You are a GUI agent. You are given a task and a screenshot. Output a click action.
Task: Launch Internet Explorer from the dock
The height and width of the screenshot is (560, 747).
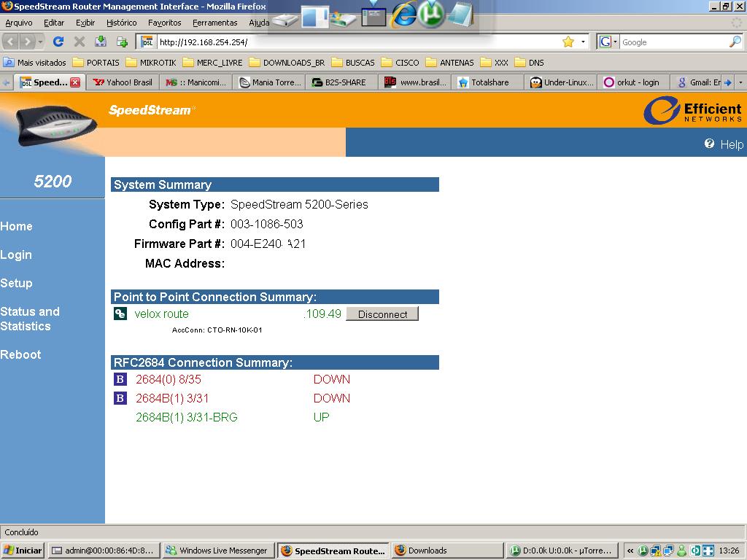coord(403,15)
